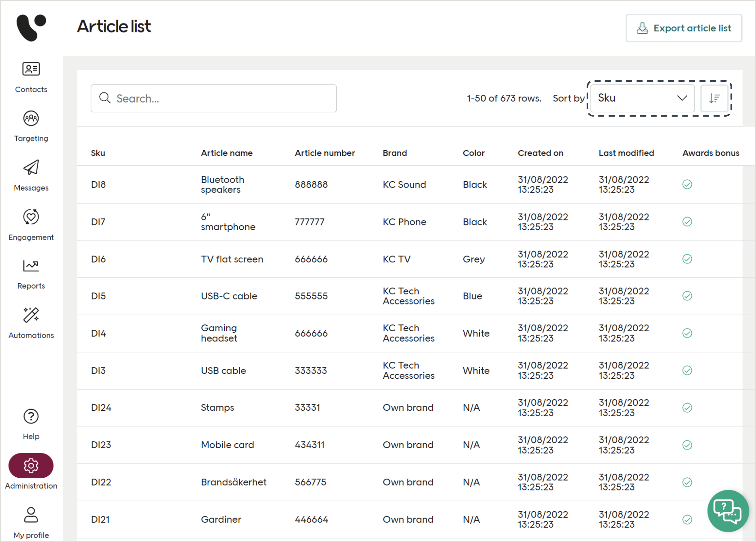
Task: Toggle the sort direction arrow next to Sku
Action: (x=714, y=98)
